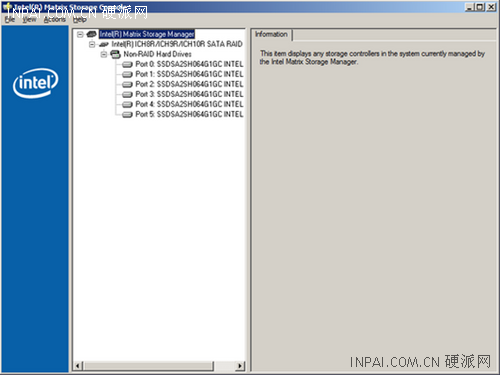Maximize the Matrix Storage Console window
500x375 pixels.
[x=480, y=7]
